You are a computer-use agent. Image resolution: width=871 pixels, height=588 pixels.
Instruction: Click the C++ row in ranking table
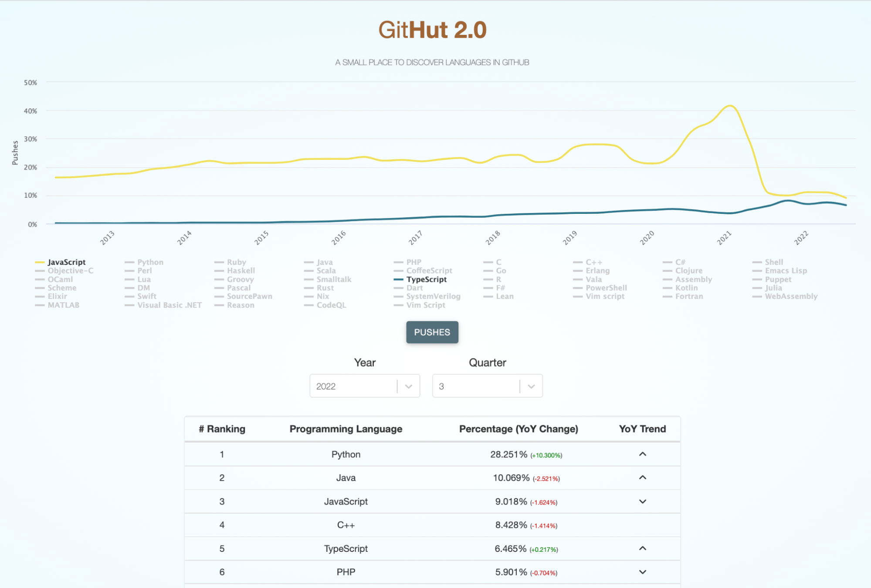click(x=432, y=525)
